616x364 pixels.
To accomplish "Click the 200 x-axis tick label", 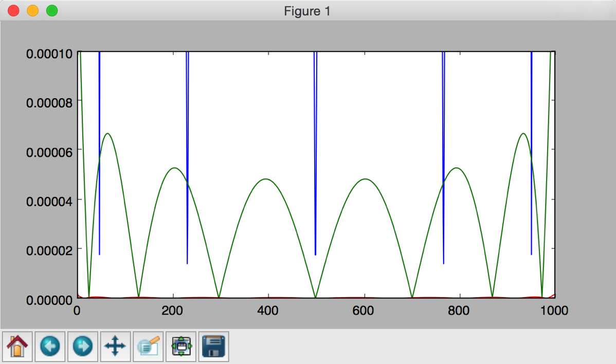I will 172,311.
